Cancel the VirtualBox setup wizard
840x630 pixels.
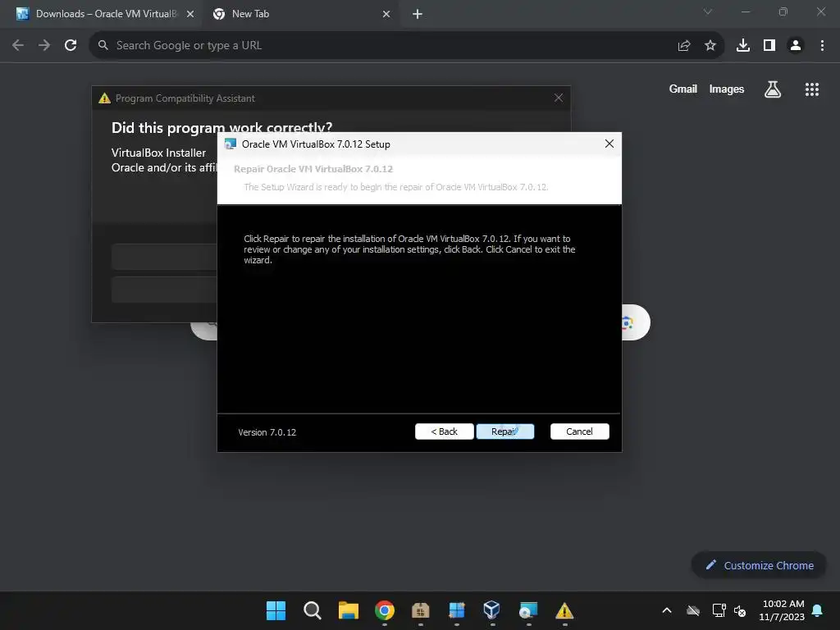[579, 431]
